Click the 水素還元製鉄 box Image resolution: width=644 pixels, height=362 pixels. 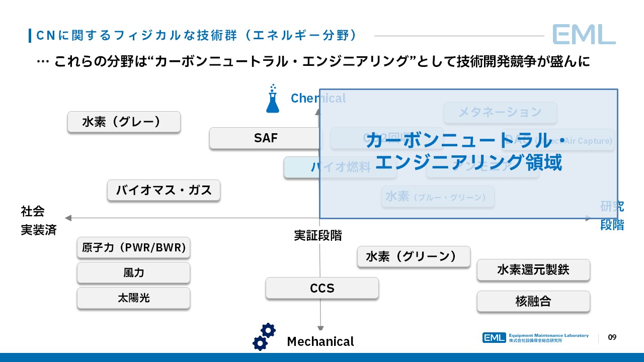click(533, 270)
